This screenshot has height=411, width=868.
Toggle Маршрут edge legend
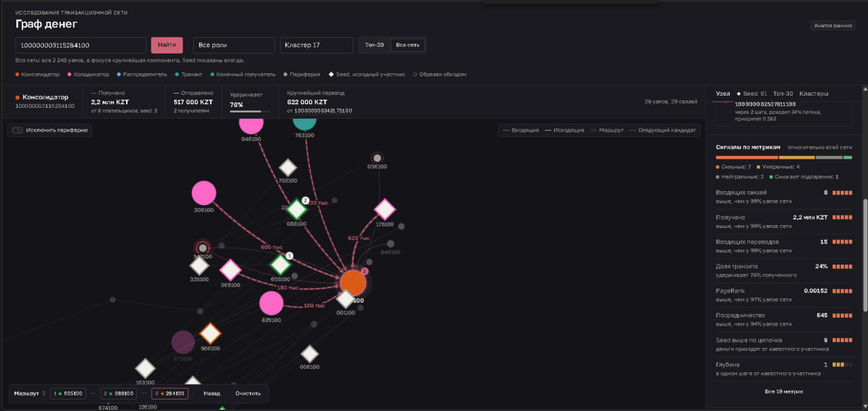pos(606,130)
